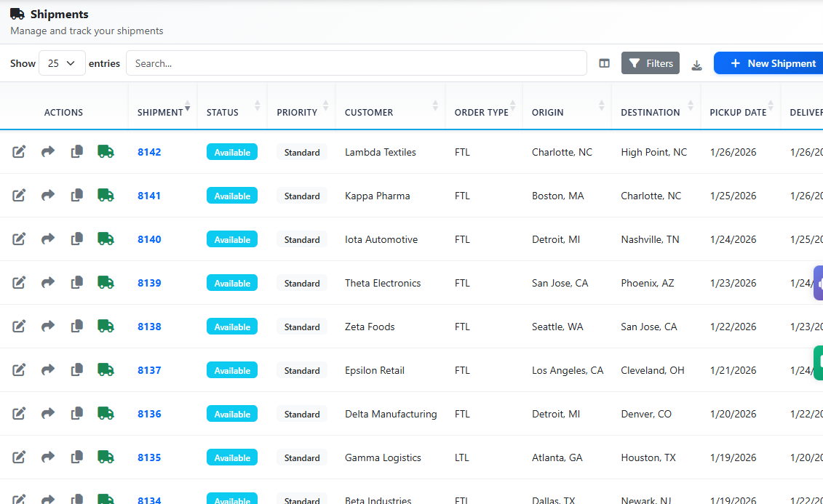The image size is (823, 504).
Task: Click green truck icon for shipment 8139
Action: coord(106,283)
